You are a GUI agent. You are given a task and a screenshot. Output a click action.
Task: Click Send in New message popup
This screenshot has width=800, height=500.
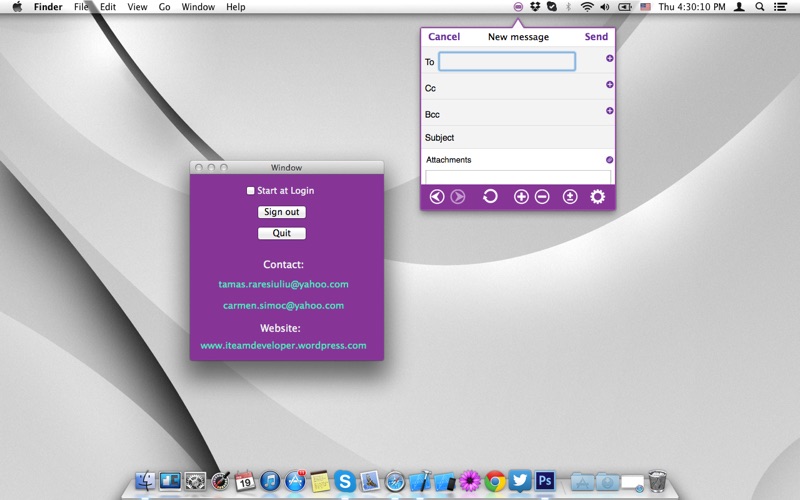(x=596, y=37)
